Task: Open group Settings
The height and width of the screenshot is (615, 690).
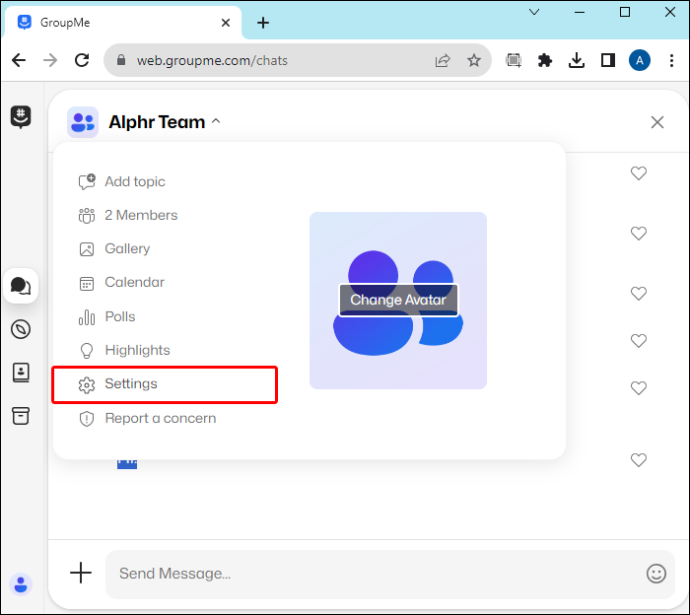Action: tap(165, 384)
